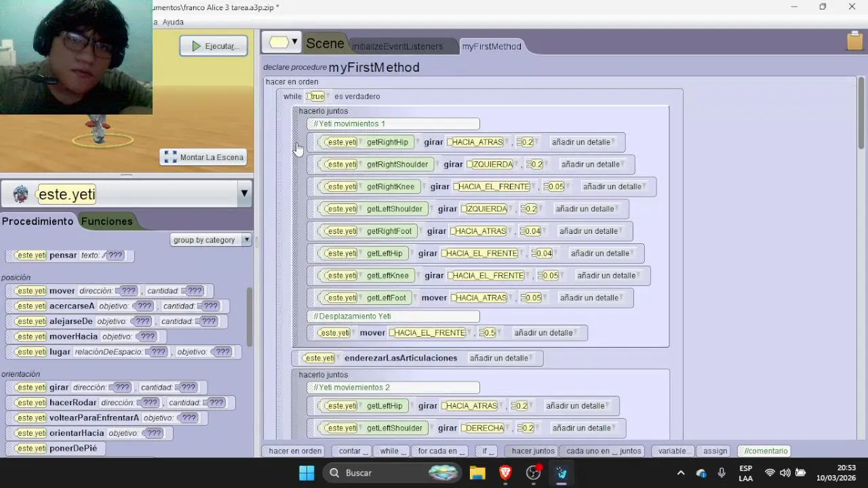Open the group by category dropdown

click(x=212, y=240)
